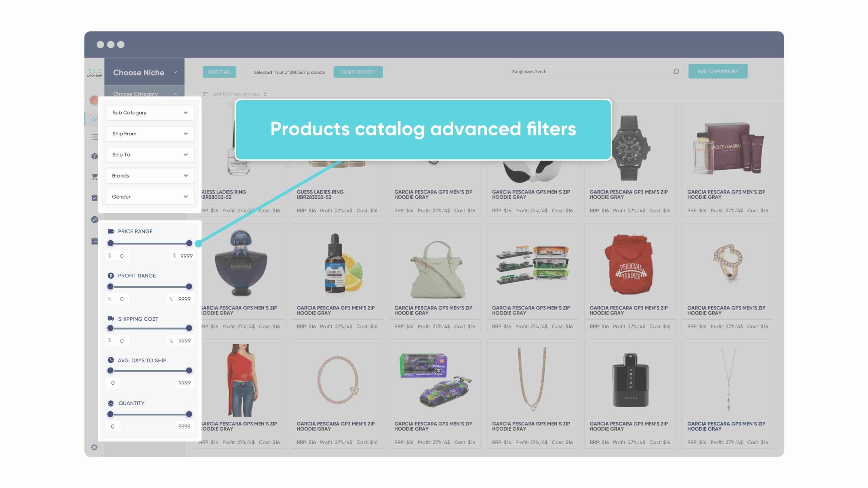Click Choose Niche menu item

point(144,72)
